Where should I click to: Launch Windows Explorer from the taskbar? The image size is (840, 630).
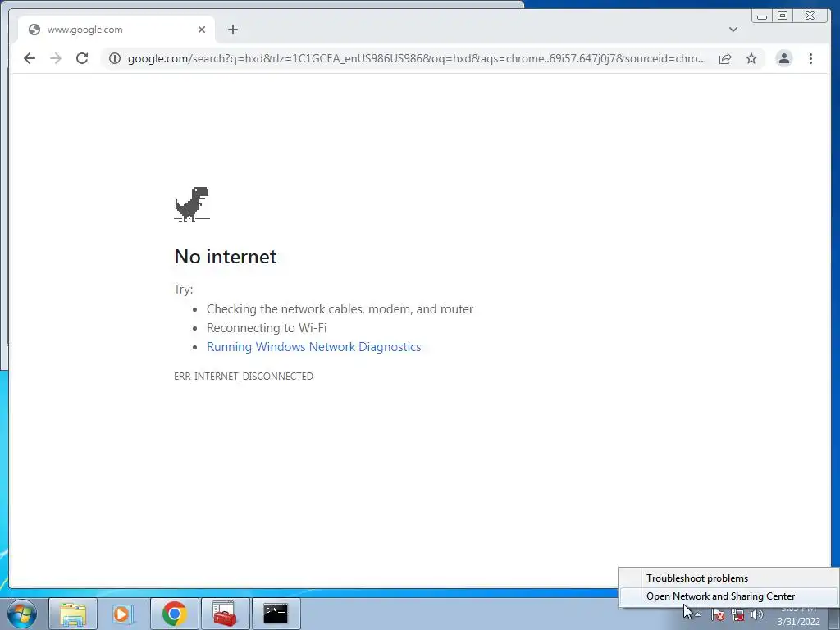73,614
